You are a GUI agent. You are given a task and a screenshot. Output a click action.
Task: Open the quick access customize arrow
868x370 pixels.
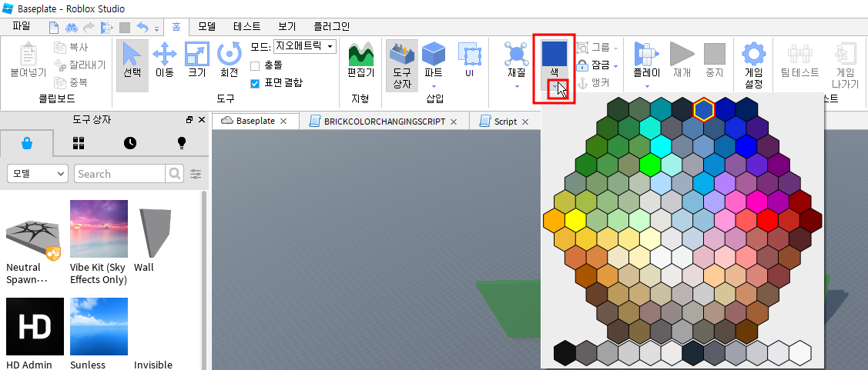click(156, 28)
